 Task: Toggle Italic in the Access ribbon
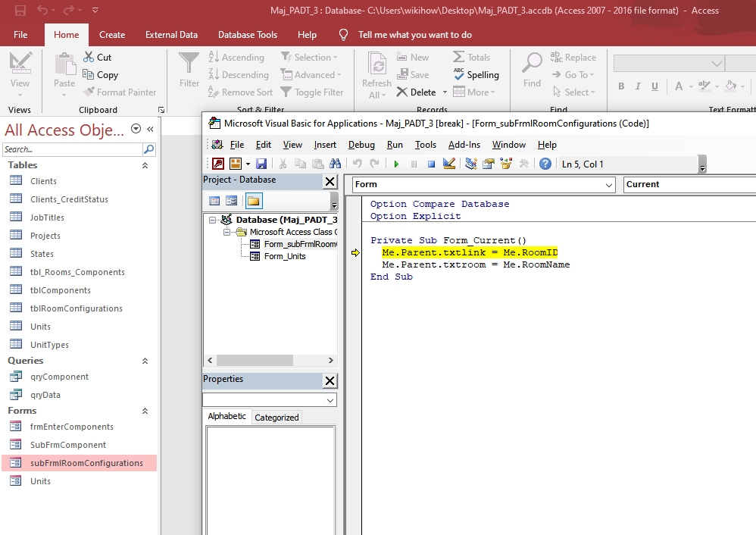pyautogui.click(x=638, y=86)
